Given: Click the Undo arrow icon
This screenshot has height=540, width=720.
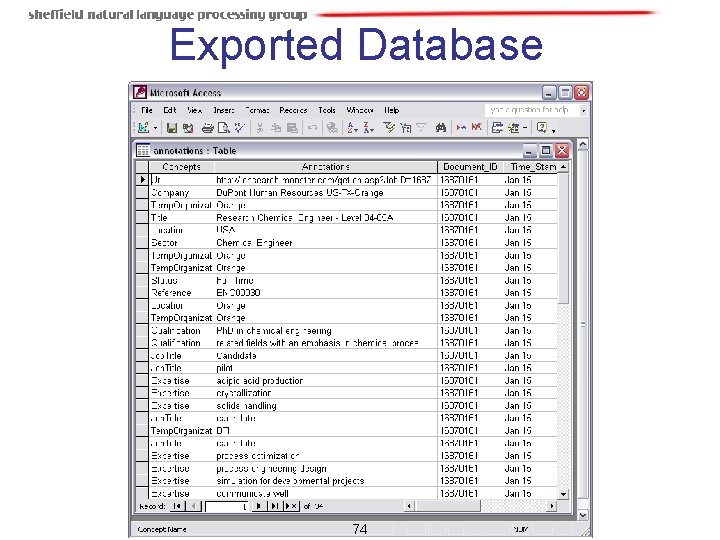Looking at the screenshot, I should 313,128.
